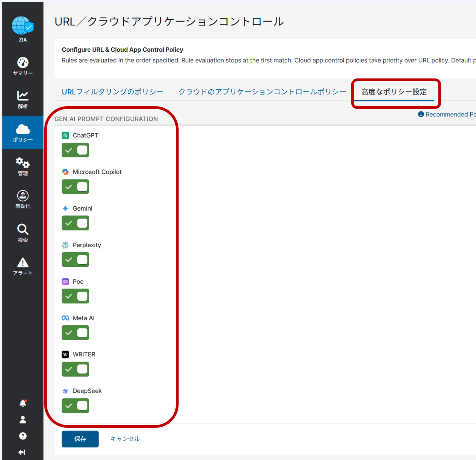Toggle the Gemini prompt switch

(75, 223)
